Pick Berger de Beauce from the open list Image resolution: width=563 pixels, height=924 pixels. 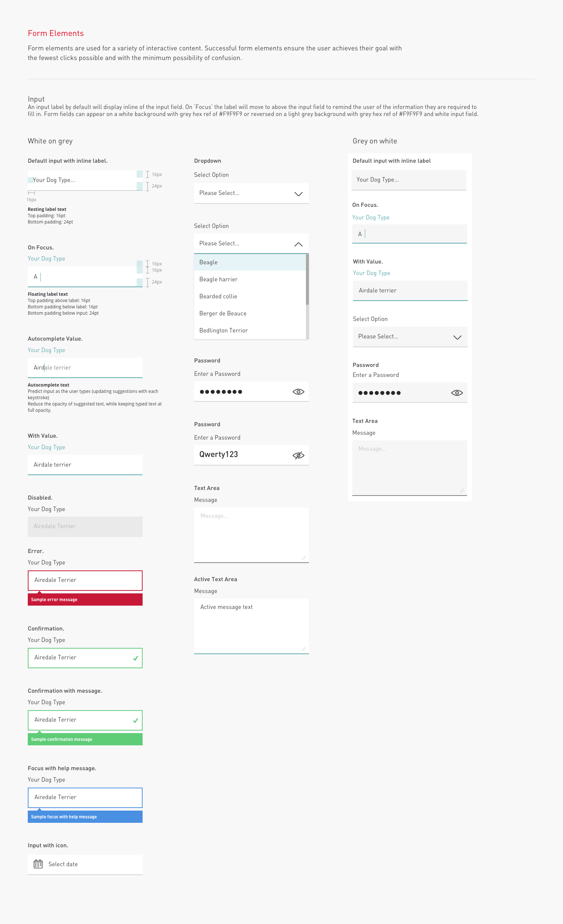click(x=223, y=314)
